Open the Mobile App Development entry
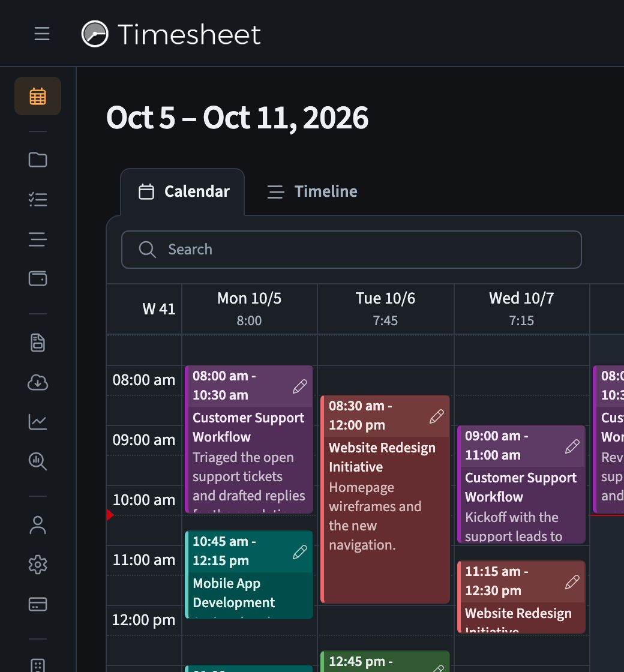Screen dimensions: 624x672 tap(249, 575)
